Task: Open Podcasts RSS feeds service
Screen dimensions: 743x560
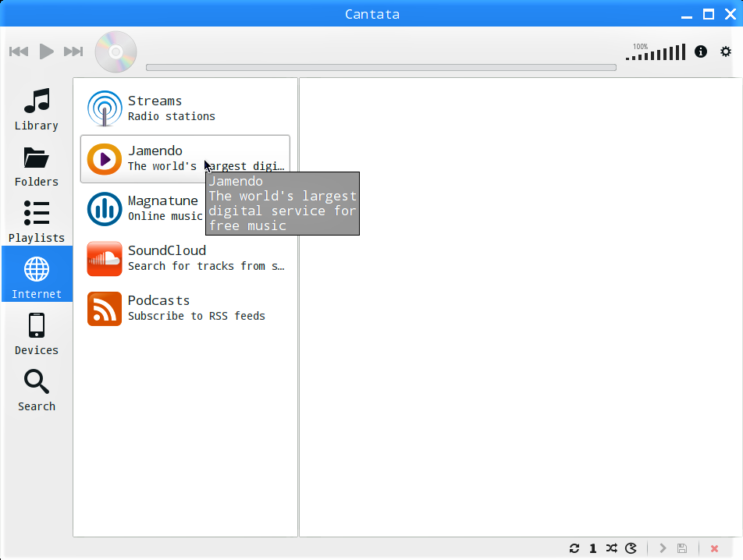Action: pos(185,309)
